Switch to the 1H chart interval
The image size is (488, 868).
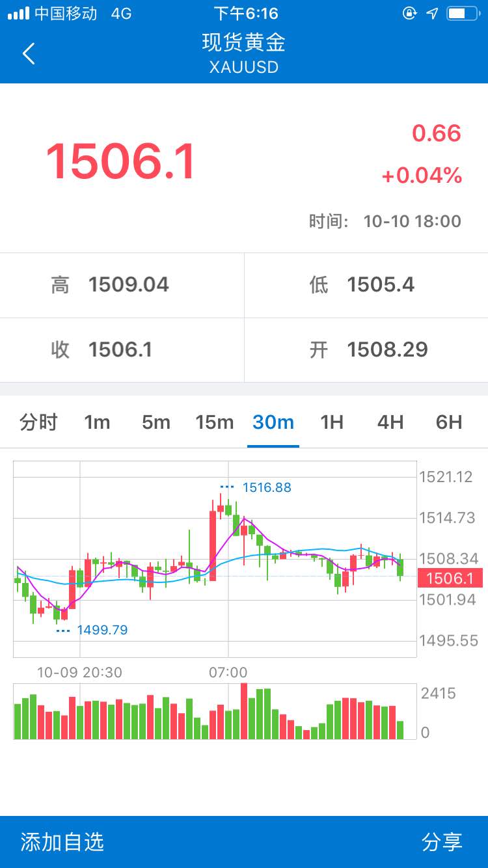[332, 422]
